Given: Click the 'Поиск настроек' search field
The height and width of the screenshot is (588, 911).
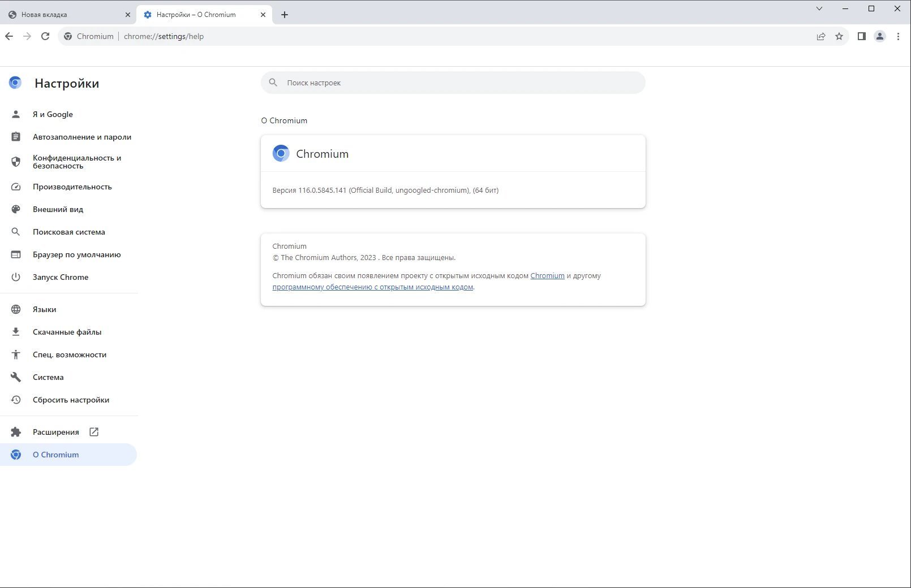Looking at the screenshot, I should click(x=453, y=83).
